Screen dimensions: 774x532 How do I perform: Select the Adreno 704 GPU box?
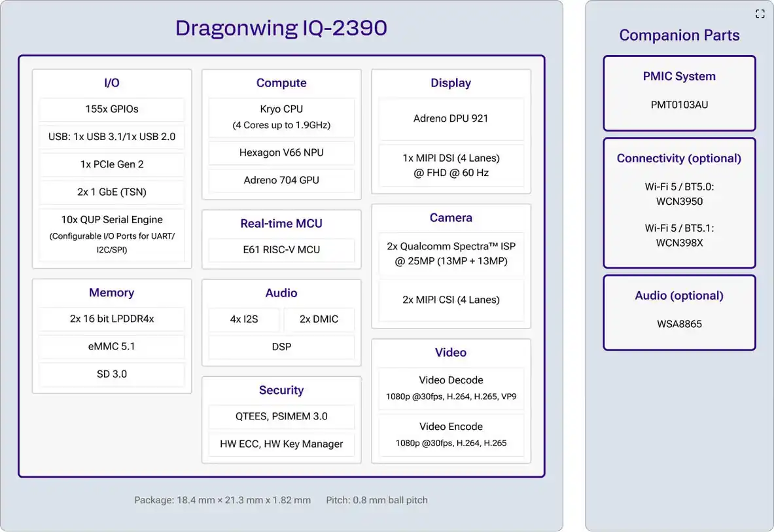click(281, 181)
